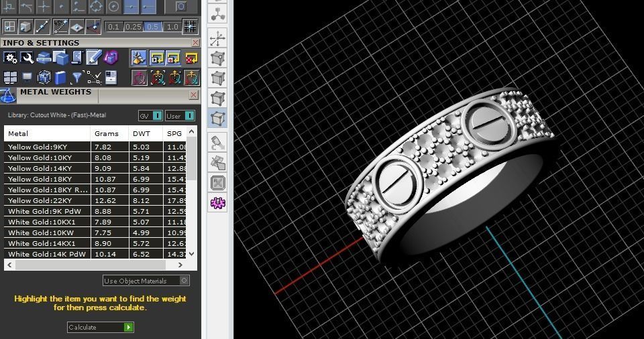644x339 pixels.
Task: Click the broom cleanup tool icon
Action: click(x=139, y=58)
